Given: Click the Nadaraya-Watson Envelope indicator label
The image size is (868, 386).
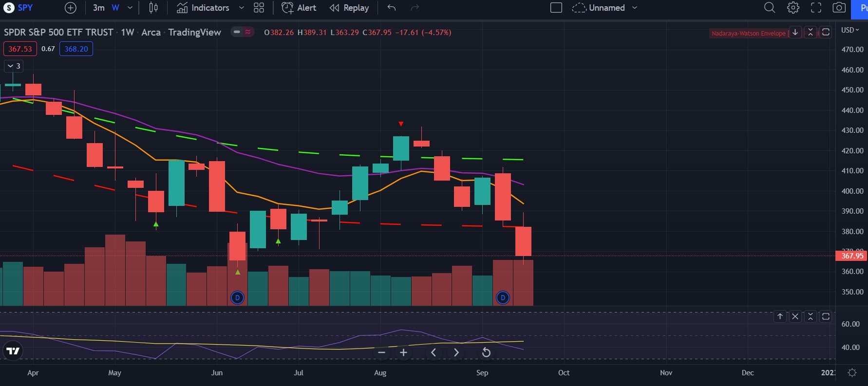Looking at the screenshot, I should click(749, 33).
